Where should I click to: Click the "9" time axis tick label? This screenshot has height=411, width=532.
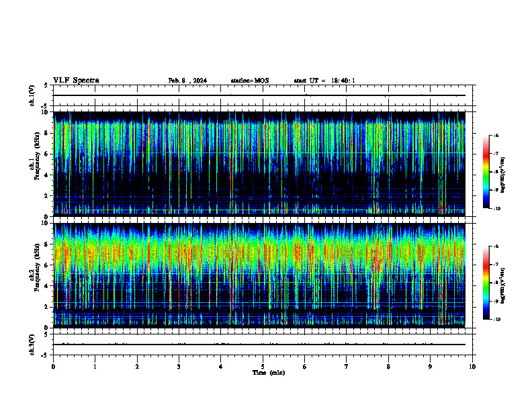click(x=430, y=367)
